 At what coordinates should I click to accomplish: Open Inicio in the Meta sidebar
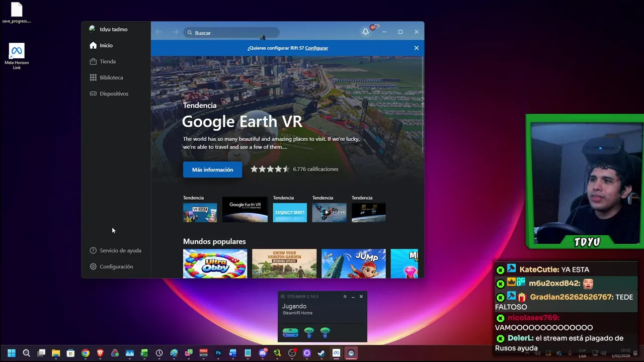[x=101, y=45]
